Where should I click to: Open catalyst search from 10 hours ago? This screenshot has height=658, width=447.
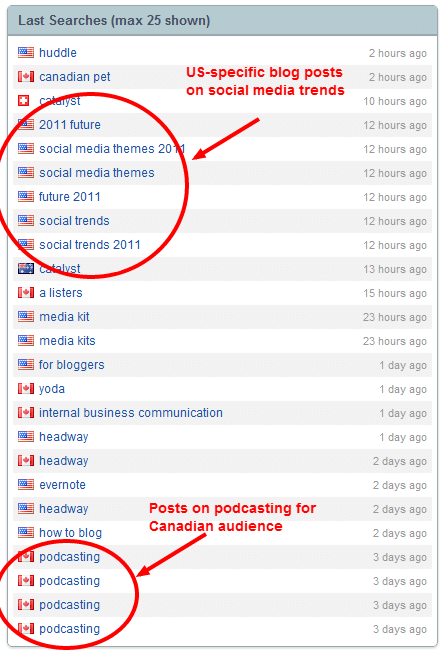60,101
